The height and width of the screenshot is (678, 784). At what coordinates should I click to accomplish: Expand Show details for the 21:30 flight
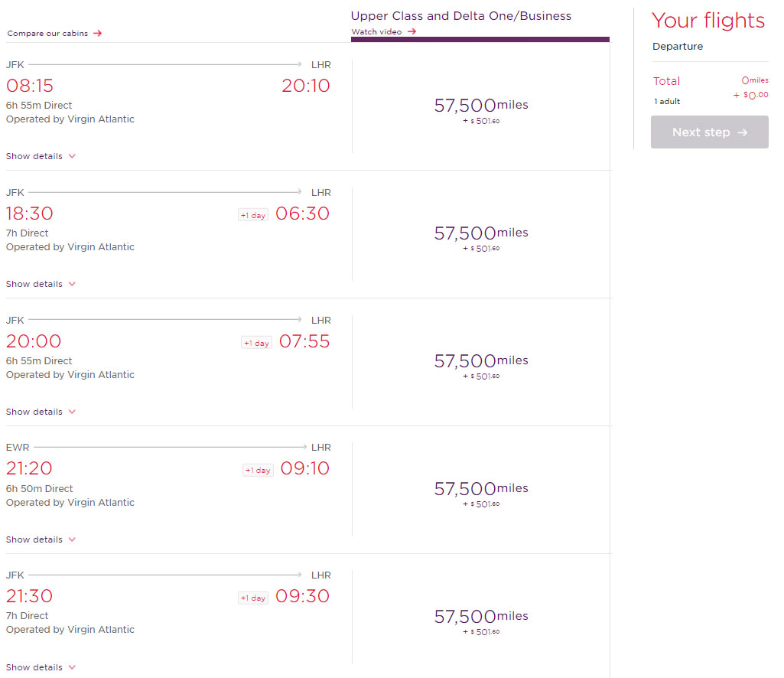click(41, 667)
